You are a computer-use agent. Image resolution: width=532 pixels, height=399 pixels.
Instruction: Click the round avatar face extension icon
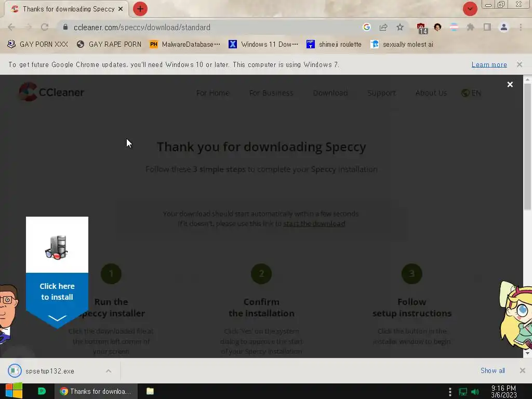437,27
